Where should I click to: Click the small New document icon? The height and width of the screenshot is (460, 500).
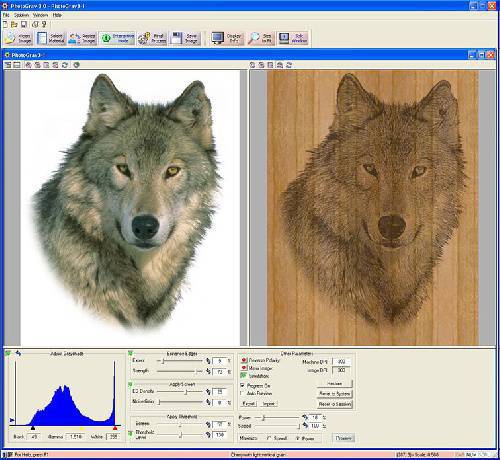pos(5,24)
